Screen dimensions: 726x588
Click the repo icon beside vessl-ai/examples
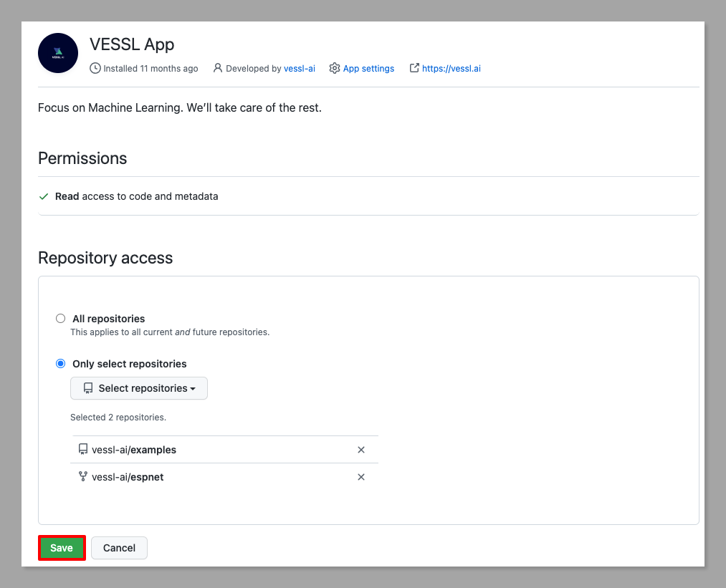point(83,450)
